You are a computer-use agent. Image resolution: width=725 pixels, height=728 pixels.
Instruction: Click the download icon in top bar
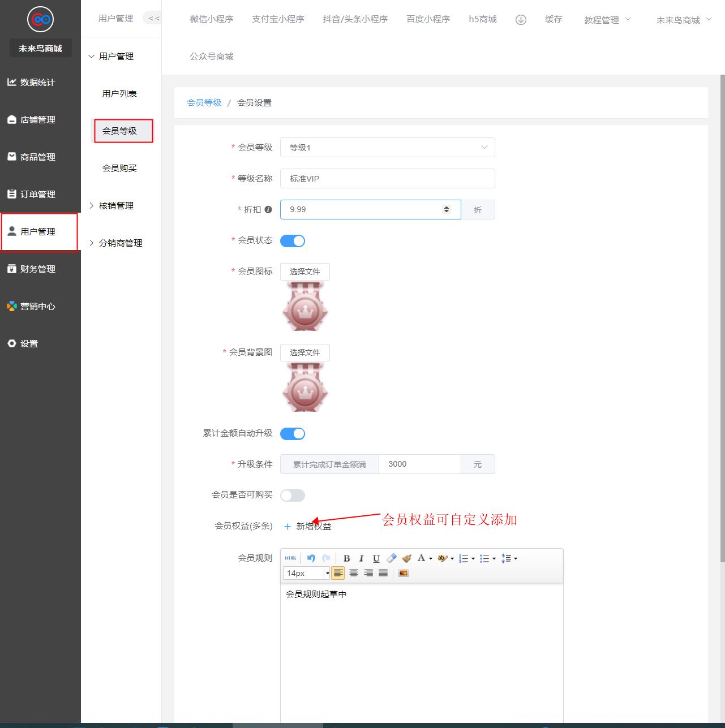point(521,20)
